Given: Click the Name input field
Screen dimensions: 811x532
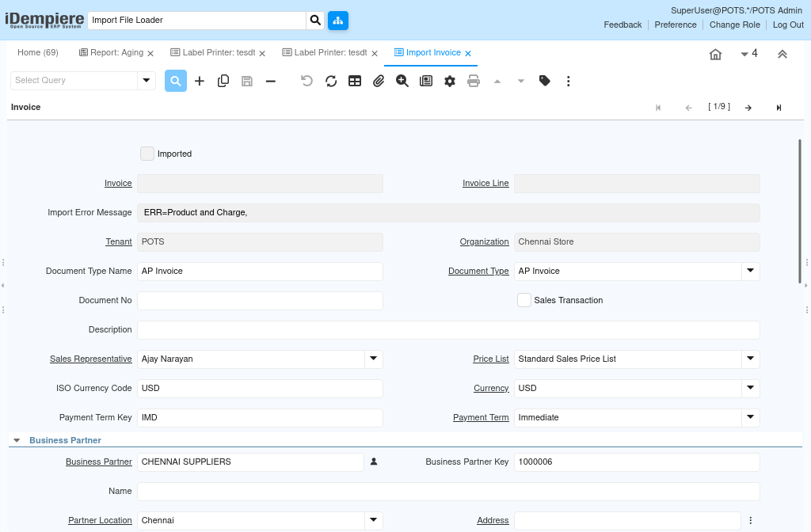Looking at the screenshot, I should tap(448, 491).
